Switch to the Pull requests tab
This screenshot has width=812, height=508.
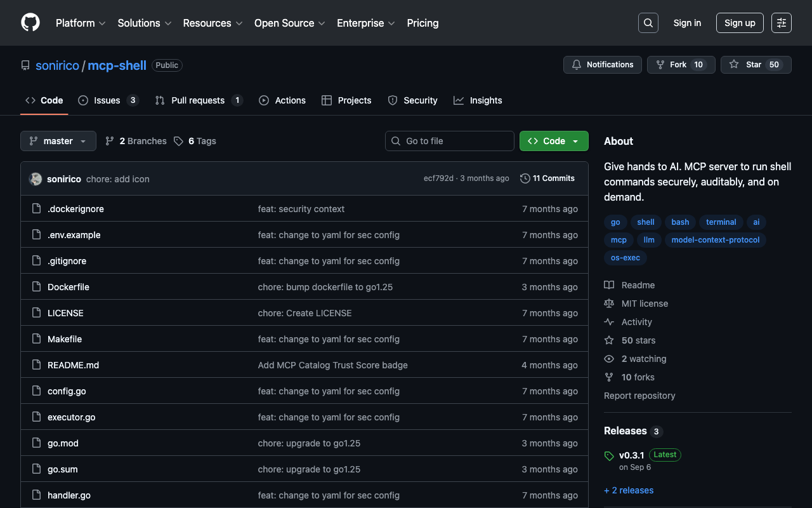tap(198, 100)
